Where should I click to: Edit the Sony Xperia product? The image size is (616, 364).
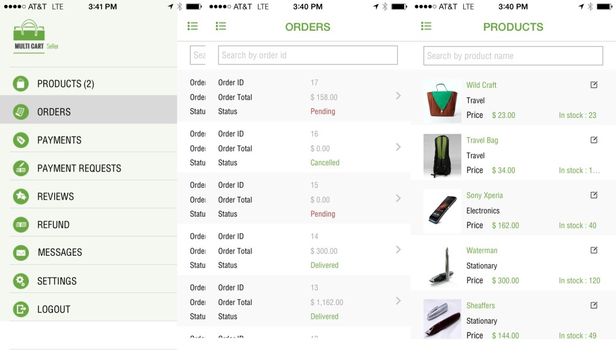(x=594, y=195)
